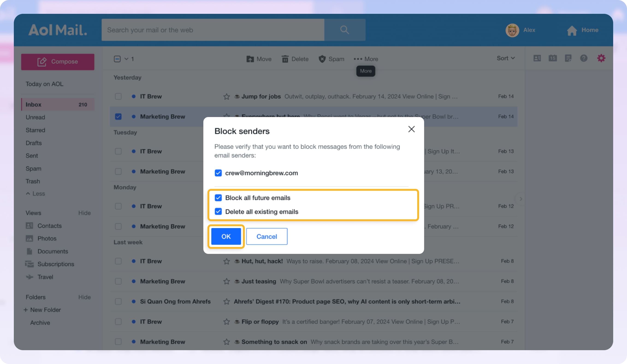Cancel the Block senders dialog
Screen dimensions: 627x364
click(x=266, y=236)
